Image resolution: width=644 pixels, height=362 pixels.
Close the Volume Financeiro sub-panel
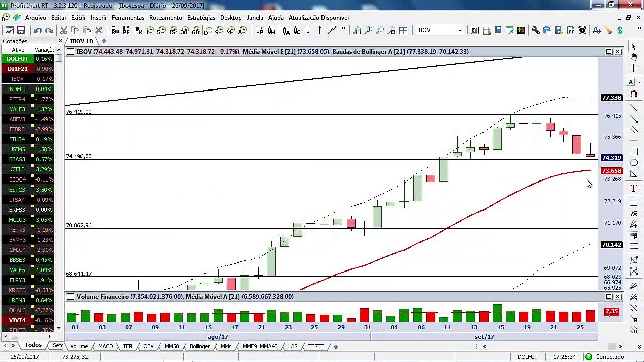[618, 297]
